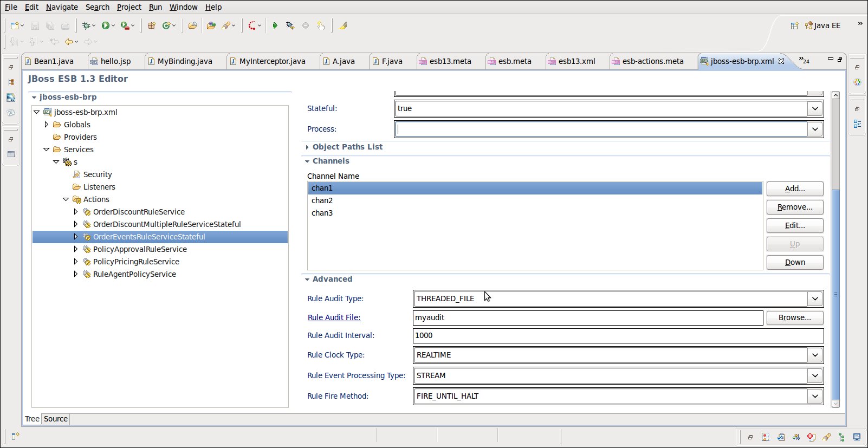Open the File menu

pyautogui.click(x=11, y=7)
